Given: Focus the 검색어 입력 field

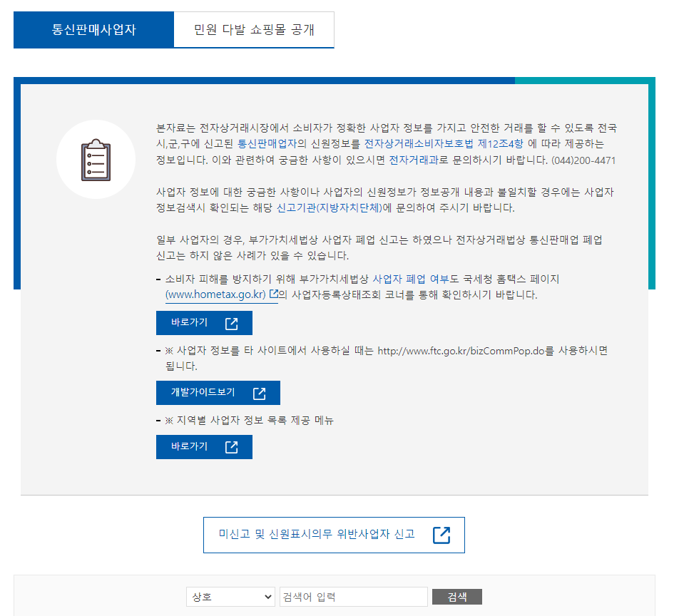Looking at the screenshot, I should click(x=354, y=597).
